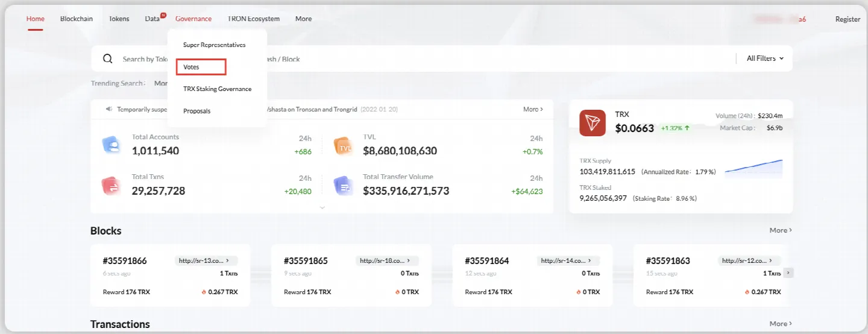Open the sr-13.co producer link chevron
The image size is (868, 334).
[227, 260]
